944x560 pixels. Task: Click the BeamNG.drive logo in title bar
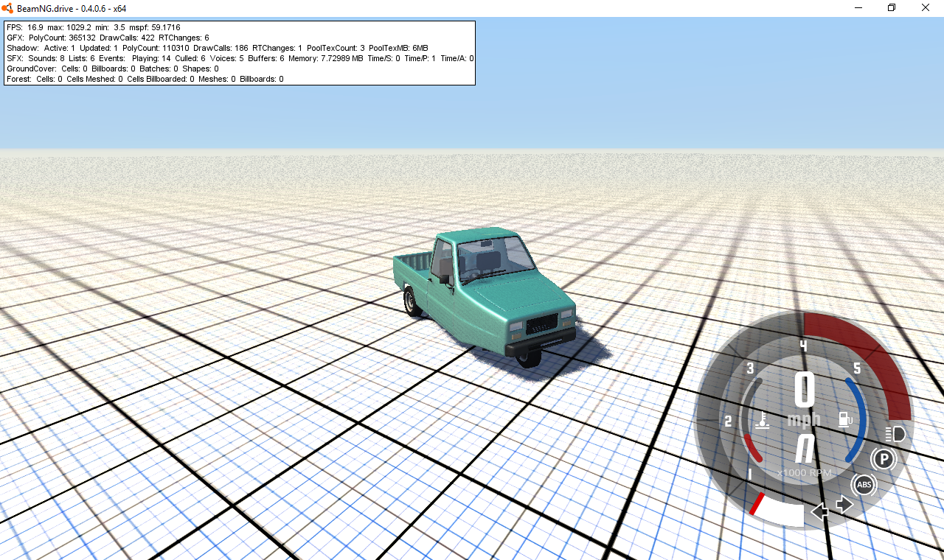click(8, 7)
